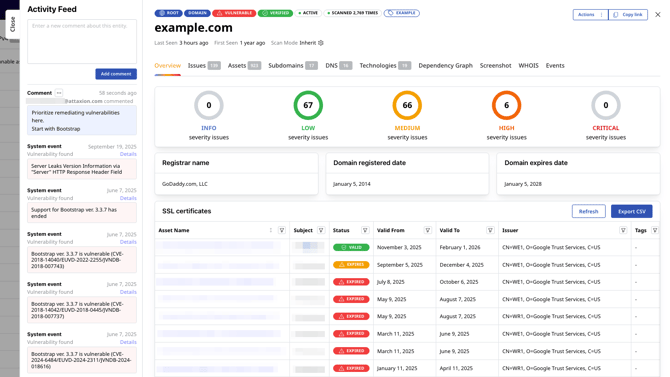
Task: Click the 'Prioritize remediating vulnerabilities' comment text
Action: (x=76, y=117)
